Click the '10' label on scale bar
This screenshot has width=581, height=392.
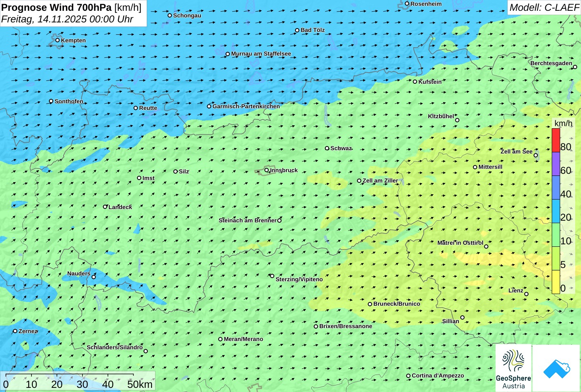point(32,384)
